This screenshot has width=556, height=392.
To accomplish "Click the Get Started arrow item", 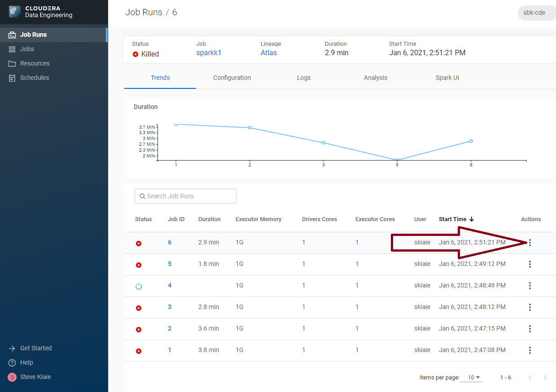I will coord(35,348).
